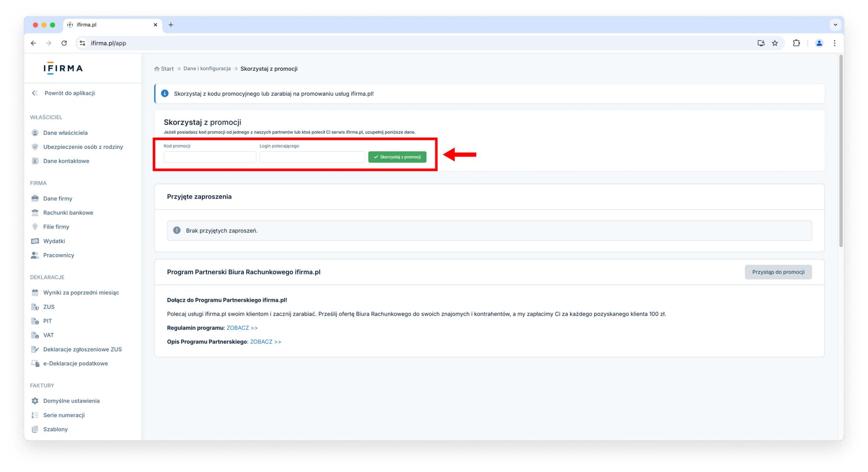868x472 pixels.
Task: Click the copy icon for Szablony
Action: tap(35, 429)
